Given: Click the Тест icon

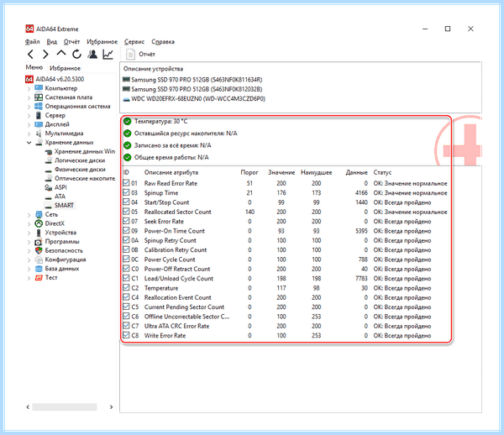Looking at the screenshot, I should tap(39, 278).
